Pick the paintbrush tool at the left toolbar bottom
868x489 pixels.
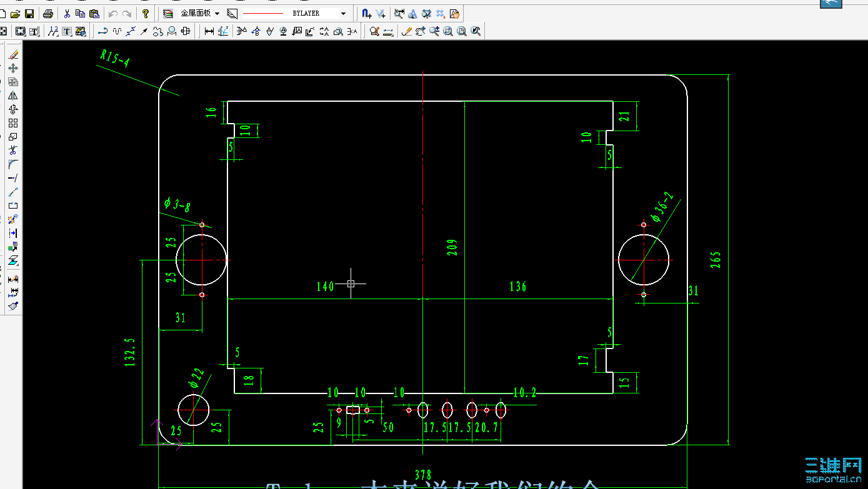(13, 306)
